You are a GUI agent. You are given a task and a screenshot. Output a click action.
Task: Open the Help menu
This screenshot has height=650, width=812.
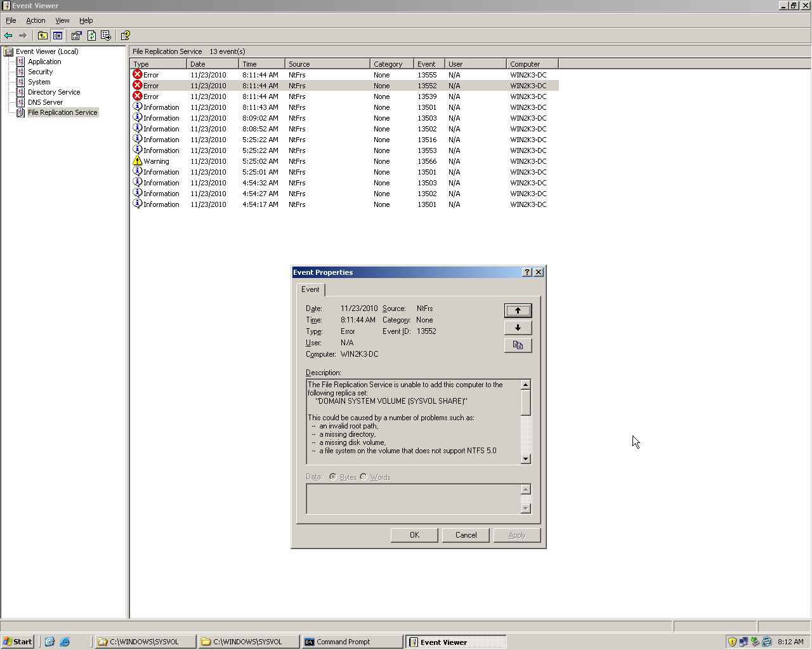click(x=86, y=20)
